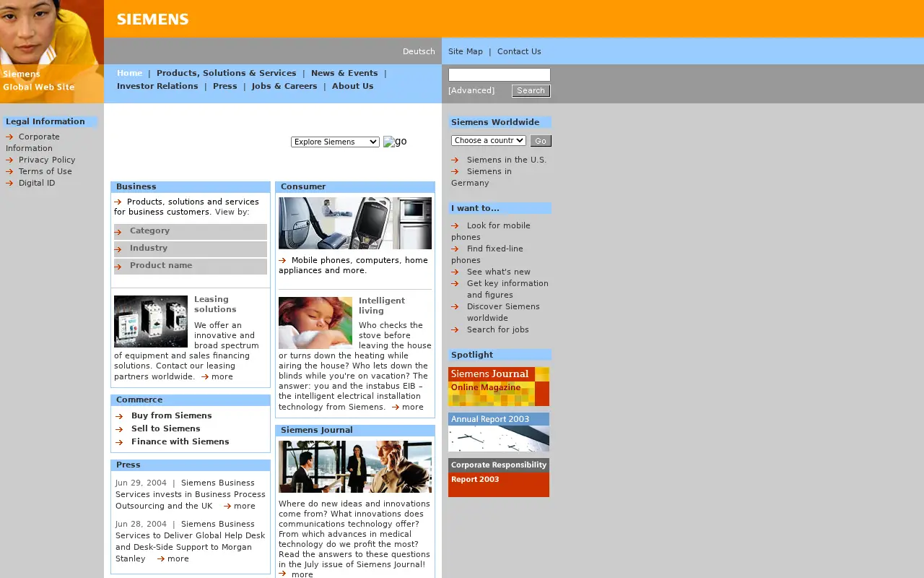Click more link after Morgan Stanley press item
Viewport: 924px width, 578px height.
178,558
